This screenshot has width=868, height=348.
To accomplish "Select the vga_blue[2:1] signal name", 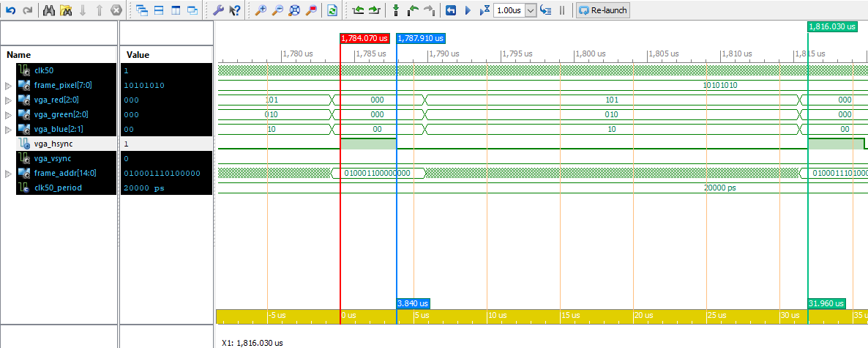I will 59,129.
